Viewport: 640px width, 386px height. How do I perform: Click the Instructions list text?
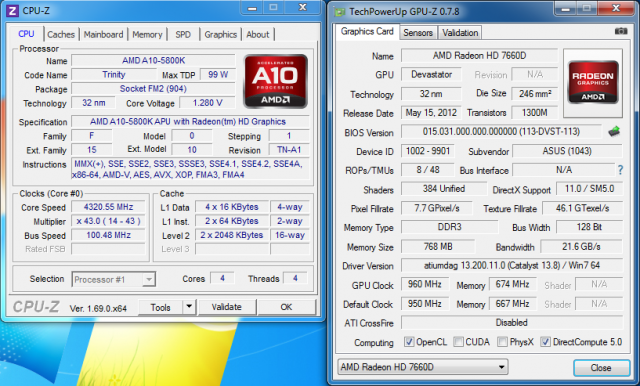coord(190,169)
